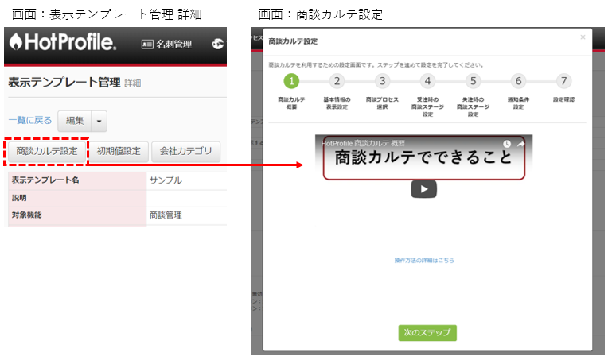The width and height of the screenshot is (612, 364).
Task: Go to step 4 受注時の商談ステージ設定
Action: 428,81
